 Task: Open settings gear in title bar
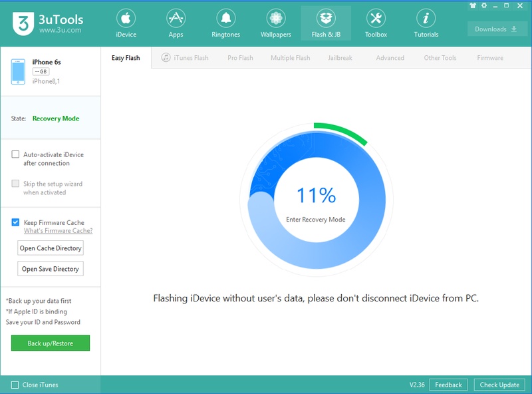pyautogui.click(x=484, y=5)
